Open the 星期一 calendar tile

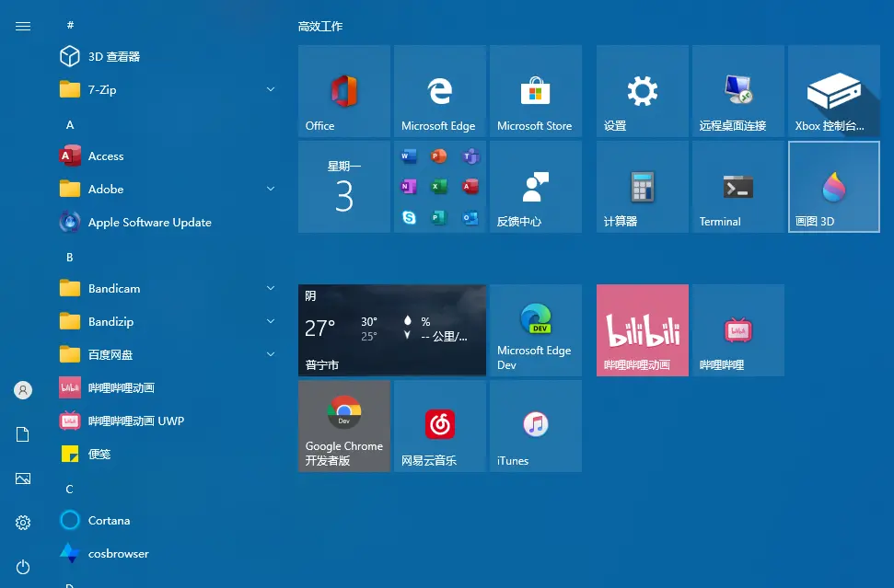tap(343, 186)
